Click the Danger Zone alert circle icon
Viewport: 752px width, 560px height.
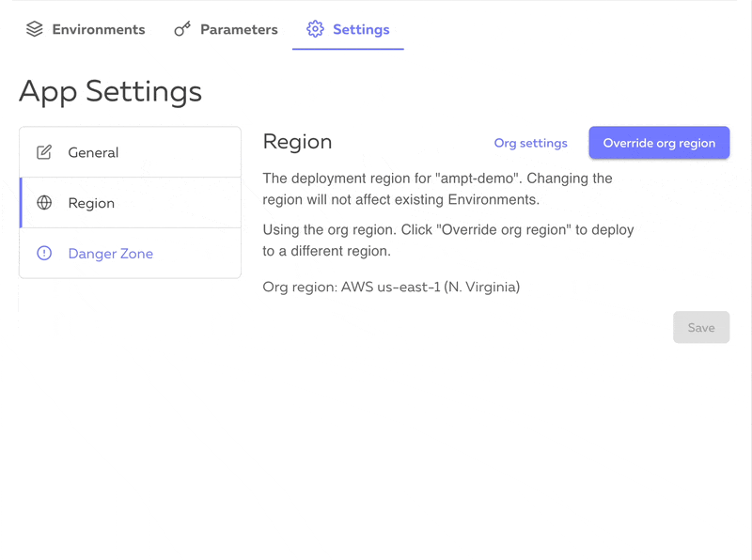pyautogui.click(x=44, y=253)
